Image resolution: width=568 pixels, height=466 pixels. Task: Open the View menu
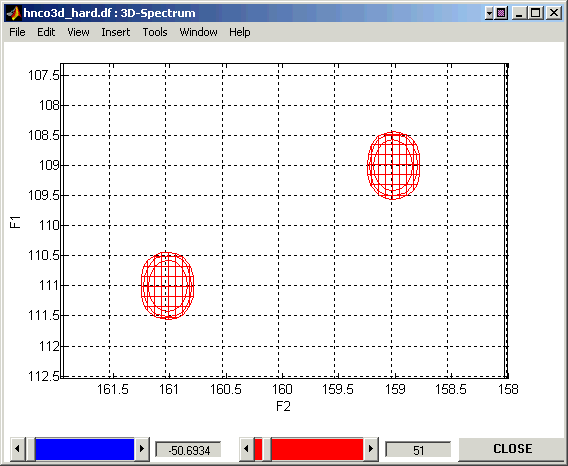[x=78, y=32]
